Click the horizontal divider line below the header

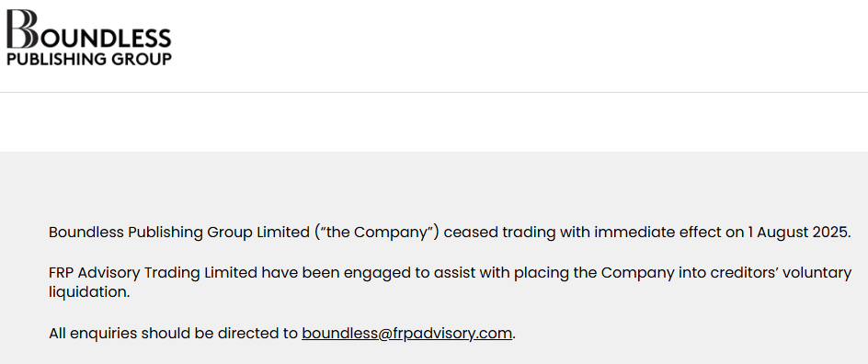[434, 93]
